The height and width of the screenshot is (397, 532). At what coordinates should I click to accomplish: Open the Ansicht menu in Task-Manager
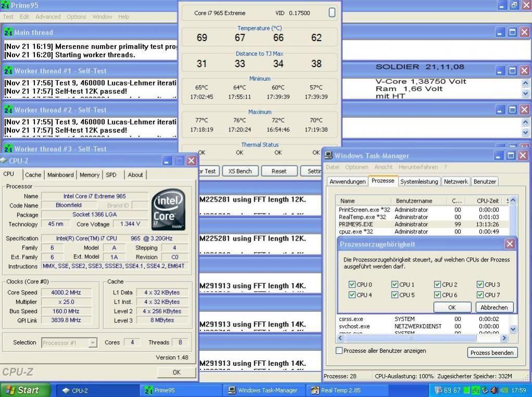(x=383, y=167)
